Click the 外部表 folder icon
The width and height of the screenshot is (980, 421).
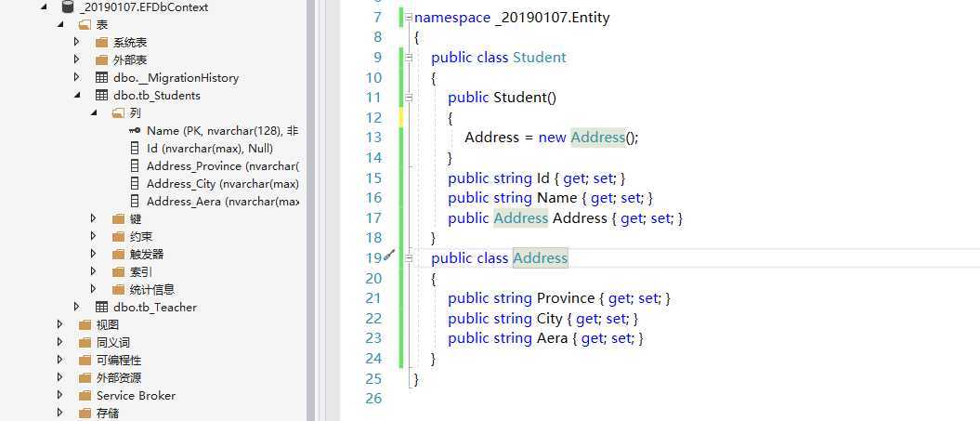(101, 60)
